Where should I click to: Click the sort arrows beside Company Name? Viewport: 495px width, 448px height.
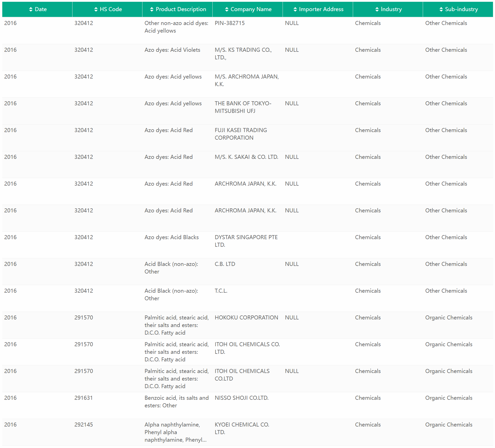[x=227, y=9]
